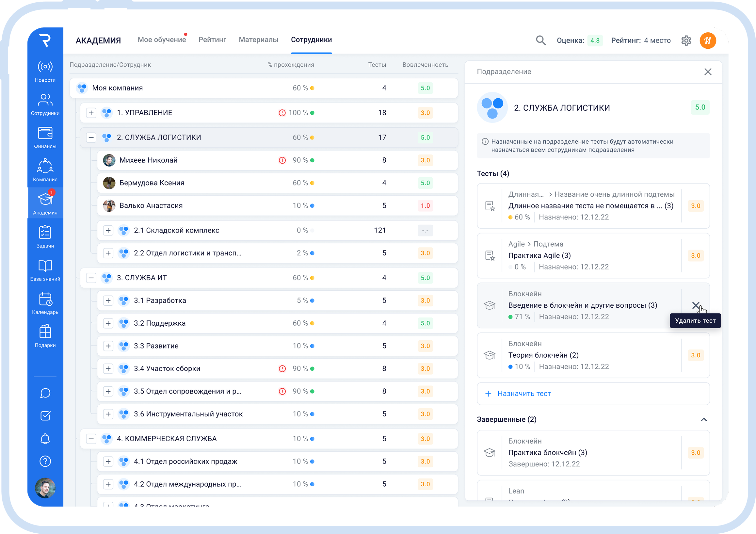Viewport: 756px width, 534px height.
Task: Click the orange user avatar in header
Action: point(708,40)
